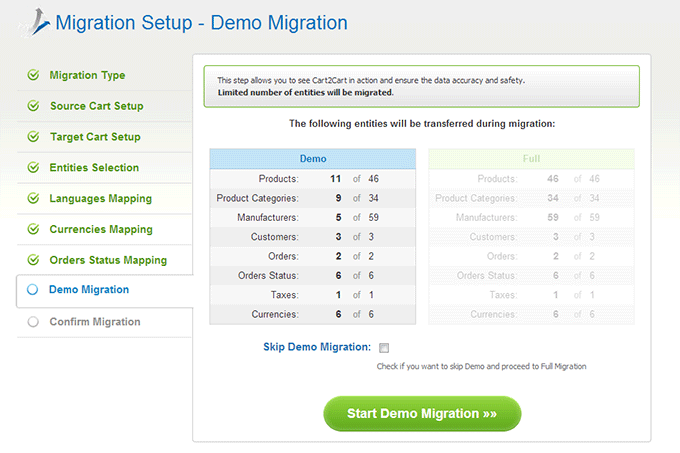680x453 pixels.
Task: Click Products row in the Full table
Action: click(x=531, y=179)
